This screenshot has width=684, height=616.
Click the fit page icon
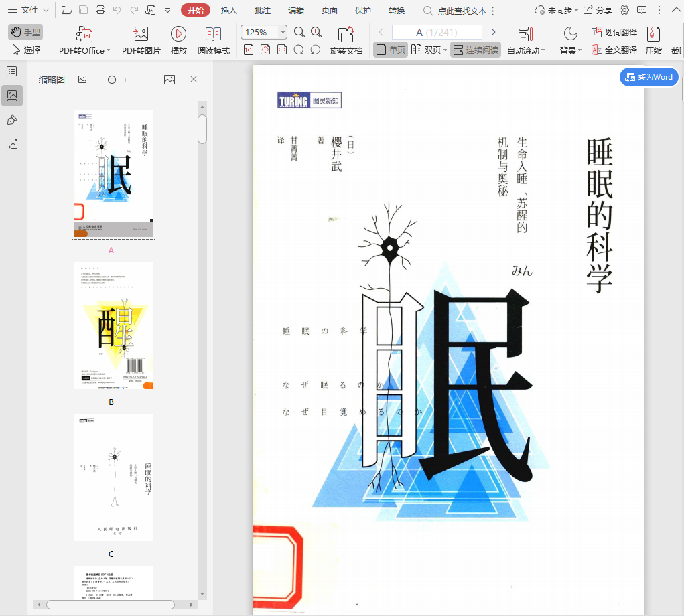[x=265, y=50]
